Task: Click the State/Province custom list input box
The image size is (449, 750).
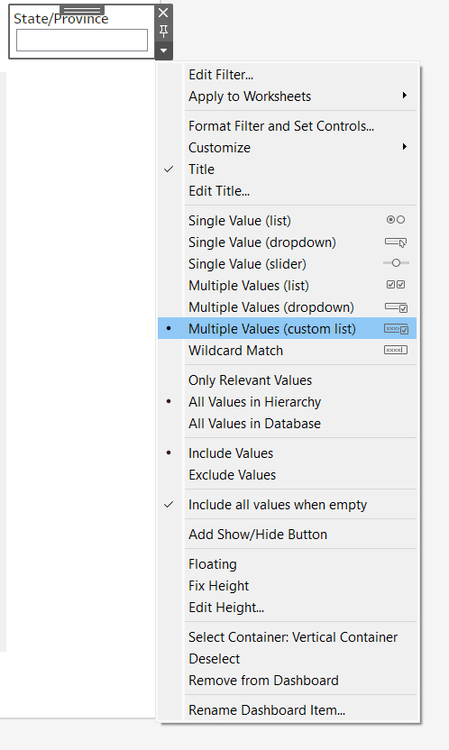Action: 82,40
